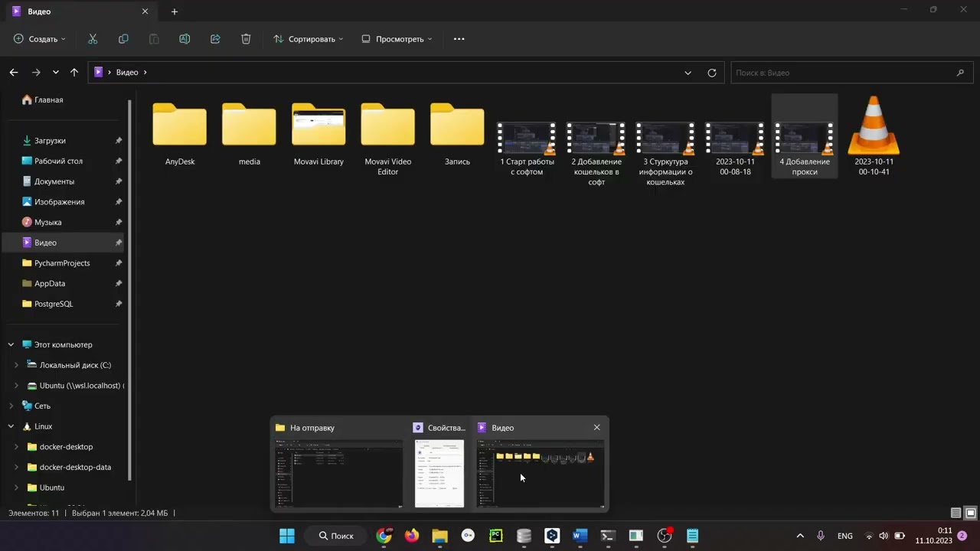980x551 pixels.
Task: Add a new Explorer tab
Action: tap(175, 11)
